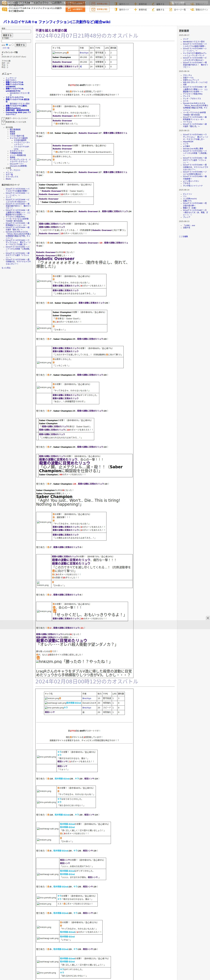
Task: Click the もっと見る link under recent pages
Action: [6, 268]
